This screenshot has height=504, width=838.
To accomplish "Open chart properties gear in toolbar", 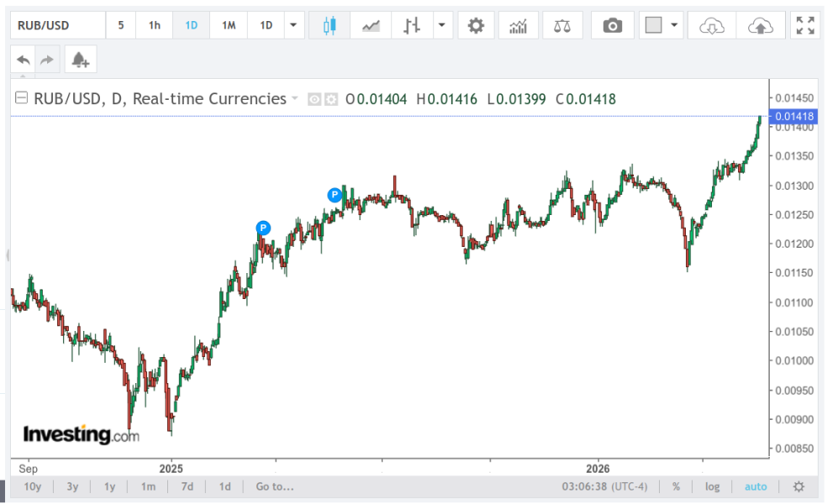I will pyautogui.click(x=476, y=25).
